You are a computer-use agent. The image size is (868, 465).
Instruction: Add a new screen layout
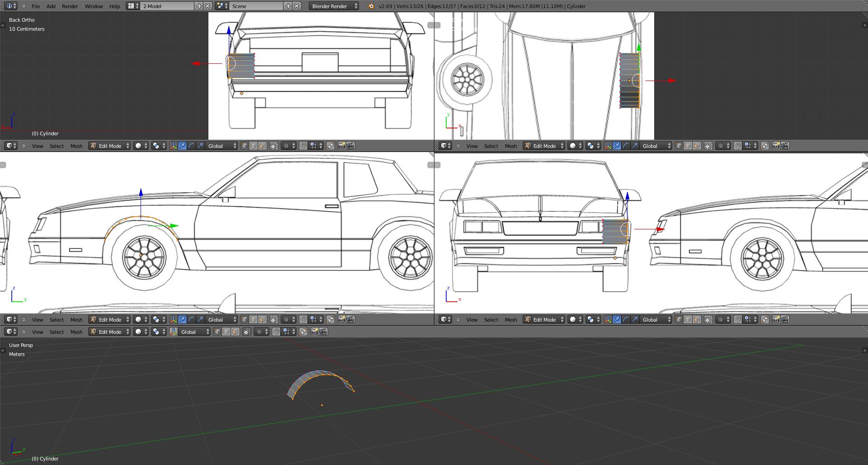tap(199, 6)
